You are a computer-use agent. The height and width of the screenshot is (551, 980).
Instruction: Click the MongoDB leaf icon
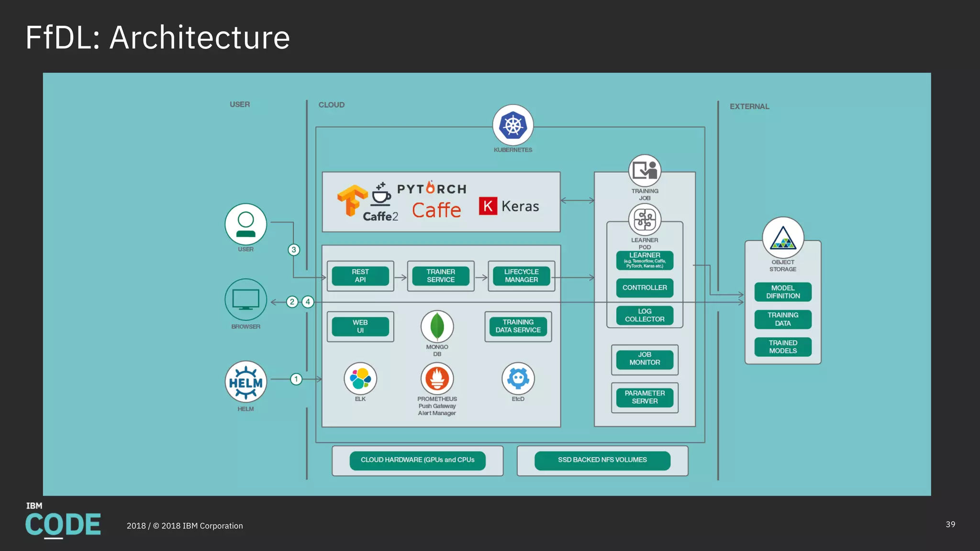click(437, 327)
